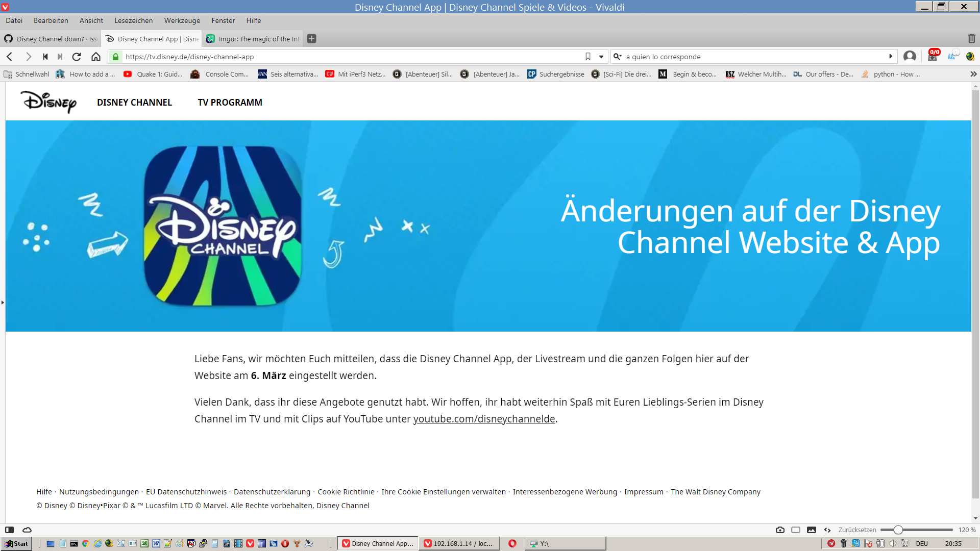
Task: Bookmark this page icon
Action: [x=588, y=57]
